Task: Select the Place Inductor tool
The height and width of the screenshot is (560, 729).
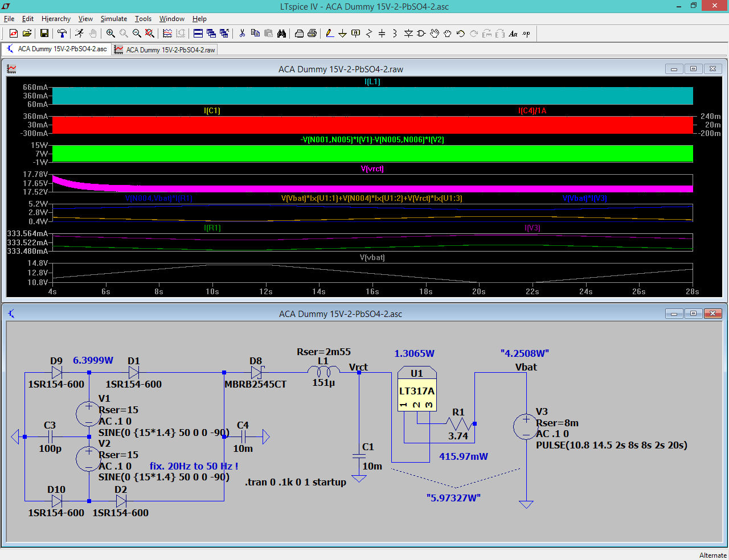Action: pos(395,34)
